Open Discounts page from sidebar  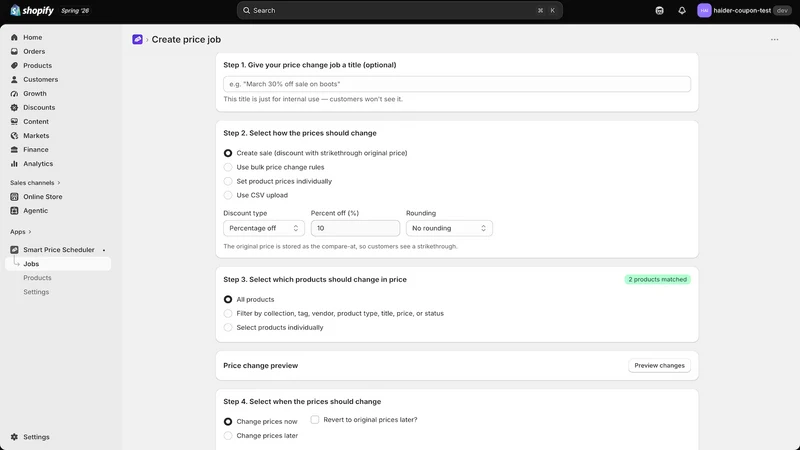[39, 108]
